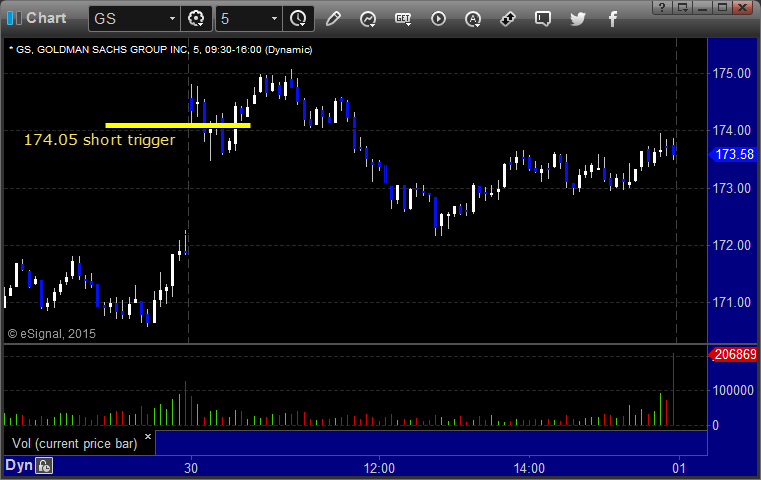Toggle the Dyn lock icon
The height and width of the screenshot is (480, 761).
click(44, 466)
